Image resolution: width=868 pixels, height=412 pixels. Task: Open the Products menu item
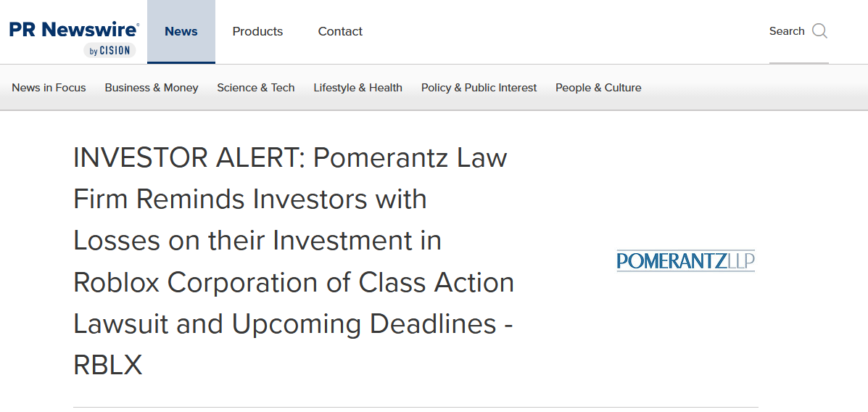point(257,32)
